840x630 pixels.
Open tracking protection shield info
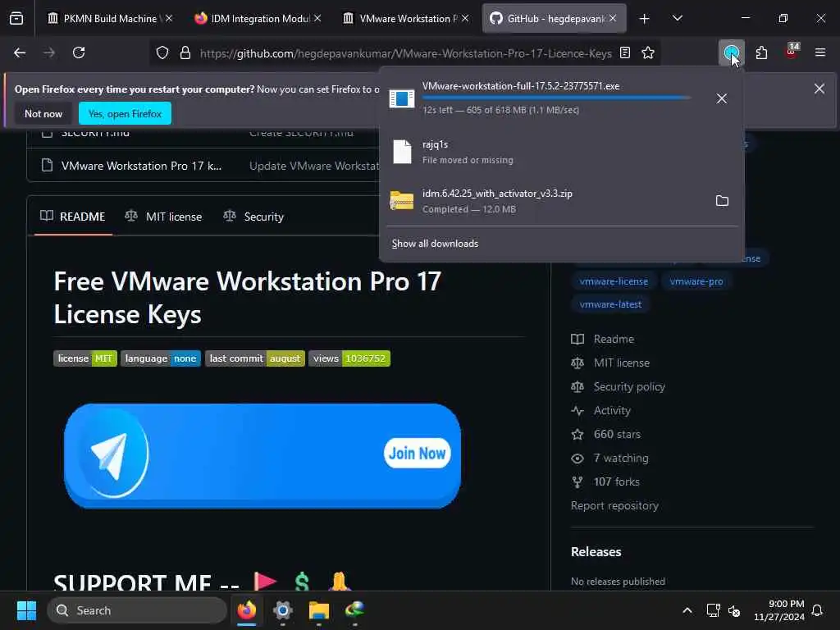click(162, 53)
